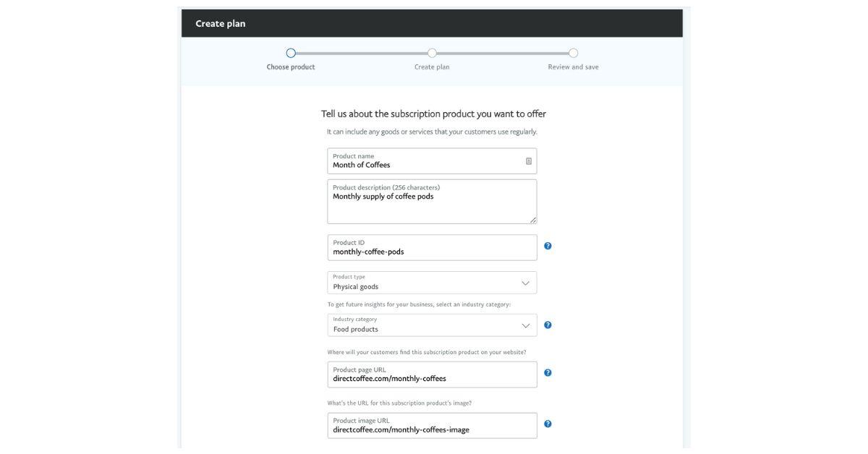
Task: Click the Product image URL field
Action: tap(432, 429)
